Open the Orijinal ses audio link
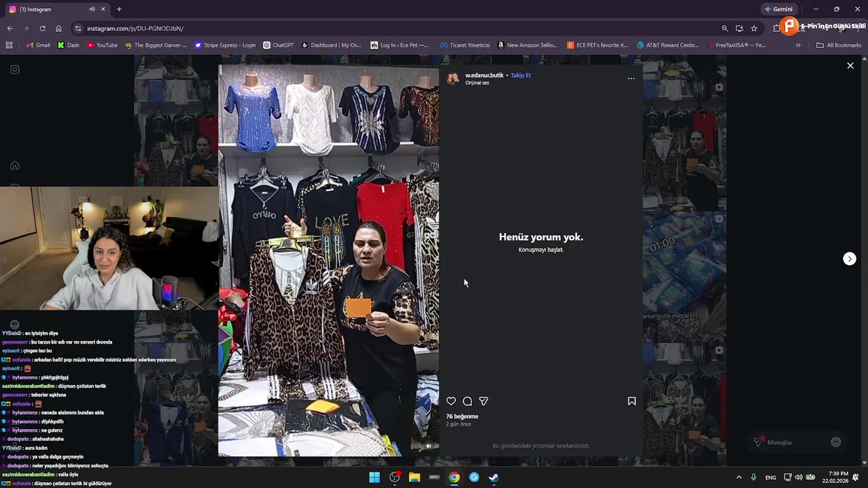This screenshot has height=488, width=868. point(477,83)
